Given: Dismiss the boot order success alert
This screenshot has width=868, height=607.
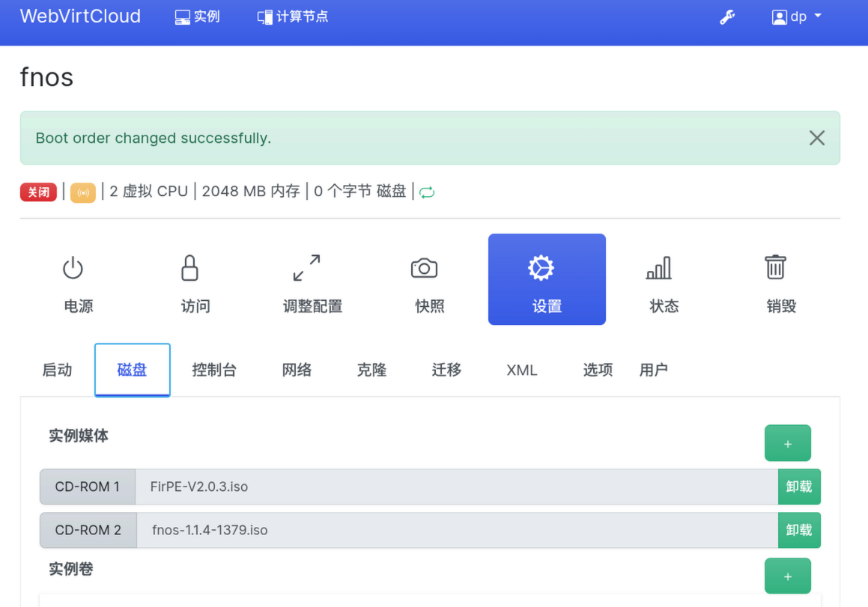Looking at the screenshot, I should pos(817,138).
